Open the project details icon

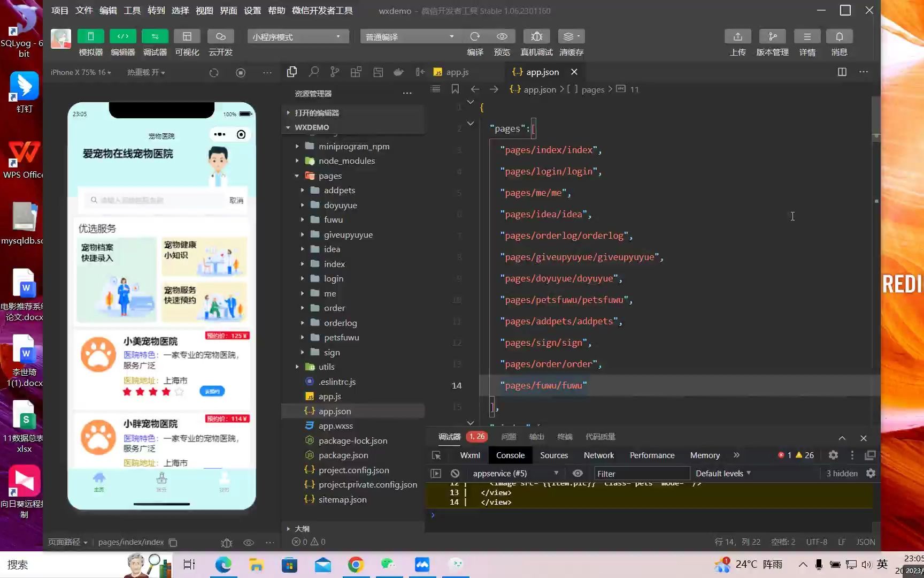click(x=807, y=36)
